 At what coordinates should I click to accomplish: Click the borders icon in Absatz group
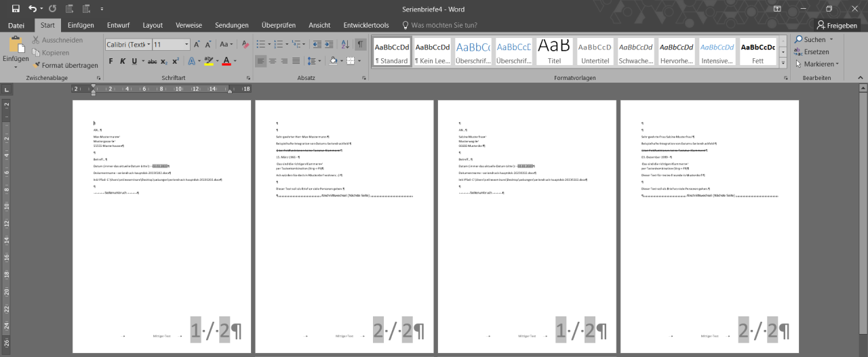[x=350, y=61]
